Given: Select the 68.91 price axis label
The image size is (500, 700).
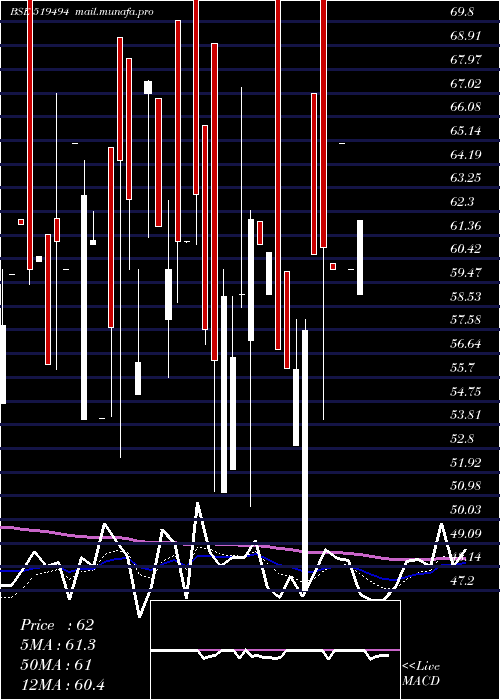Looking at the screenshot, I should click(466, 36).
